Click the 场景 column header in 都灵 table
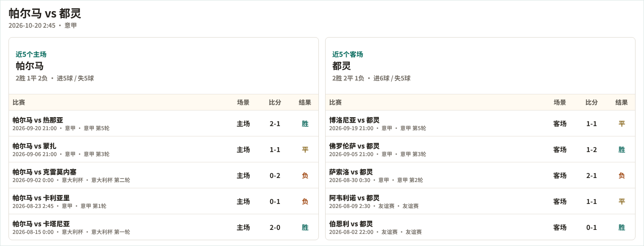The height and width of the screenshot is (246, 644). pyautogui.click(x=560, y=102)
